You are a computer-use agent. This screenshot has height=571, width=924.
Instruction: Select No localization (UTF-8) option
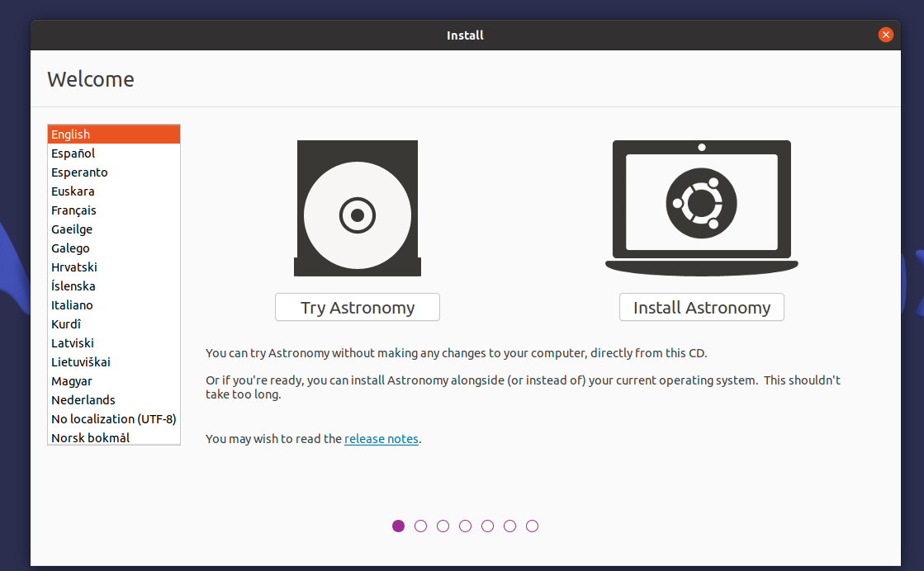coord(114,419)
